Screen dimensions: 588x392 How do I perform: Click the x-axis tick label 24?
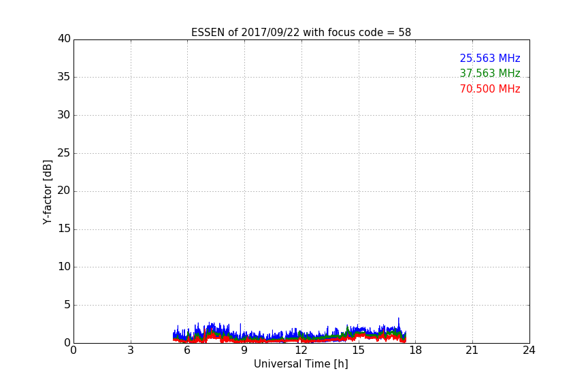click(x=529, y=350)
